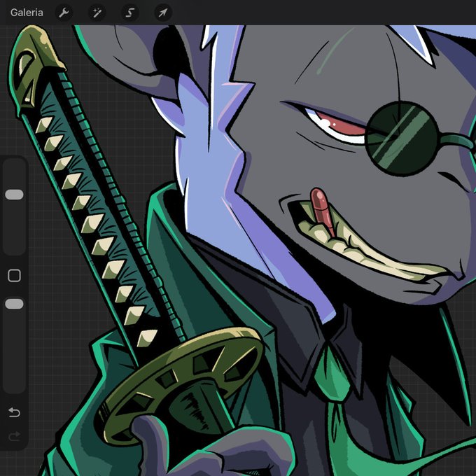The height and width of the screenshot is (476, 476).
Task: Undo the last stroke with the undo arrow
Action: click(14, 412)
